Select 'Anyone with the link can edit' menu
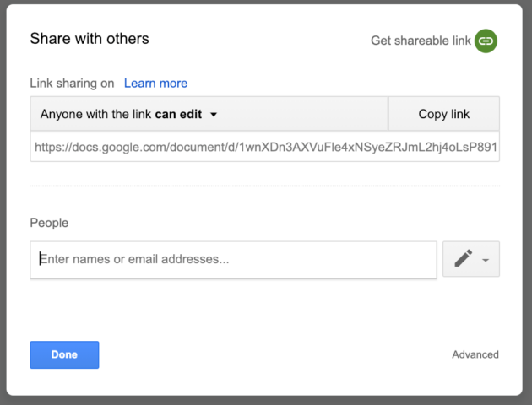The width and height of the screenshot is (532, 405). tap(209, 114)
